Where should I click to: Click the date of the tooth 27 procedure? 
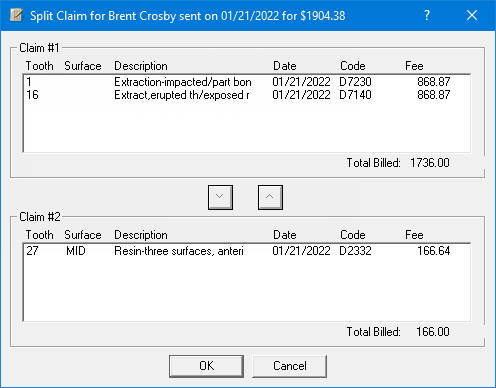click(301, 251)
